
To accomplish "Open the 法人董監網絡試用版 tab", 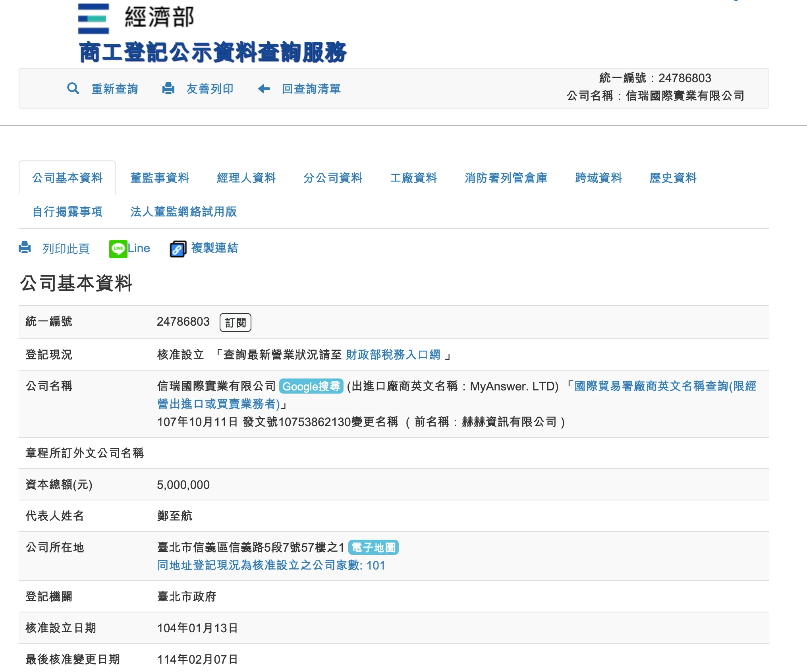I will click(x=183, y=211).
